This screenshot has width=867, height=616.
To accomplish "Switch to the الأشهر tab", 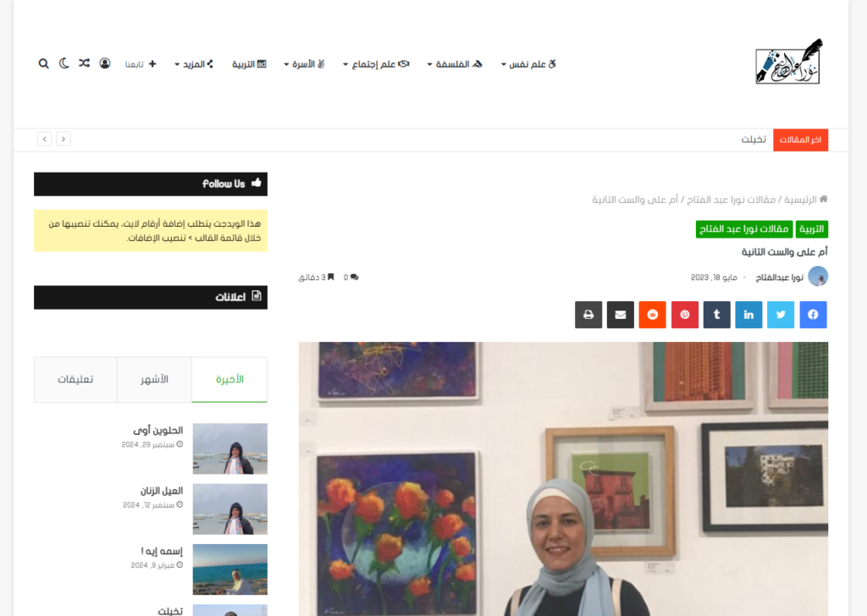I will tap(154, 380).
